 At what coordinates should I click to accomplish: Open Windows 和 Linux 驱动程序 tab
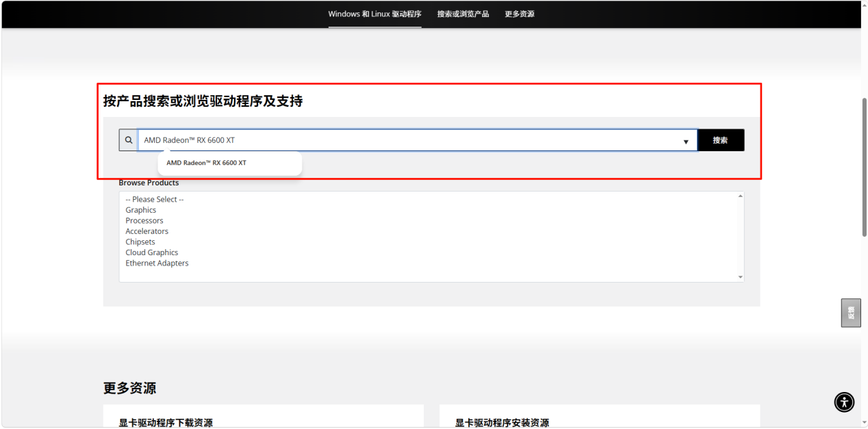[374, 14]
